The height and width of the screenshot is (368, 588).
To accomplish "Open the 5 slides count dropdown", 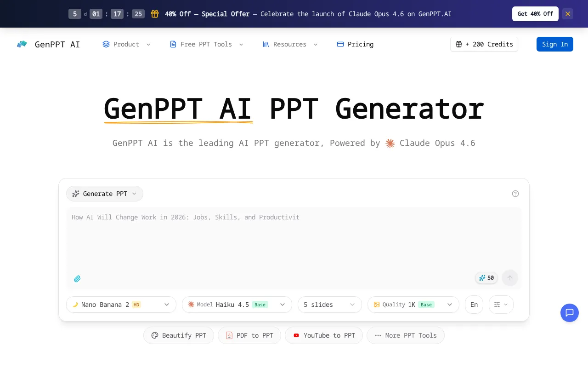I will (x=330, y=305).
